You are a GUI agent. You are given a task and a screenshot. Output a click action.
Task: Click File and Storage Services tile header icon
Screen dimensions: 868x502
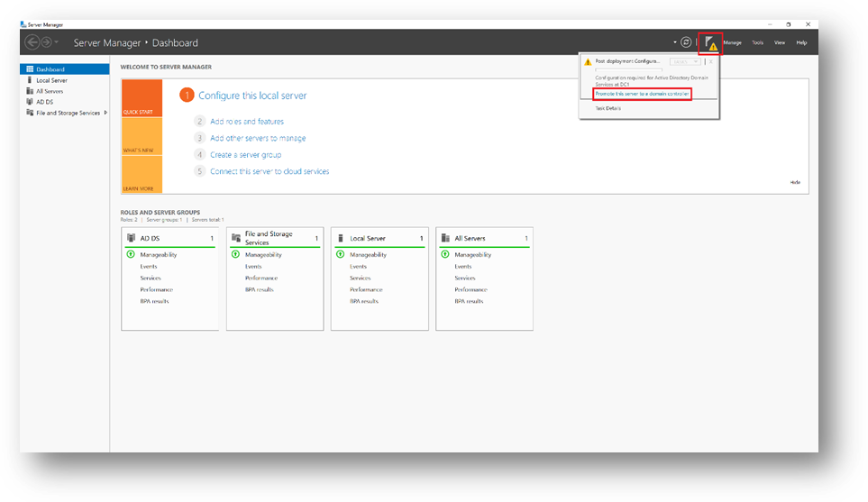pyautogui.click(x=236, y=238)
